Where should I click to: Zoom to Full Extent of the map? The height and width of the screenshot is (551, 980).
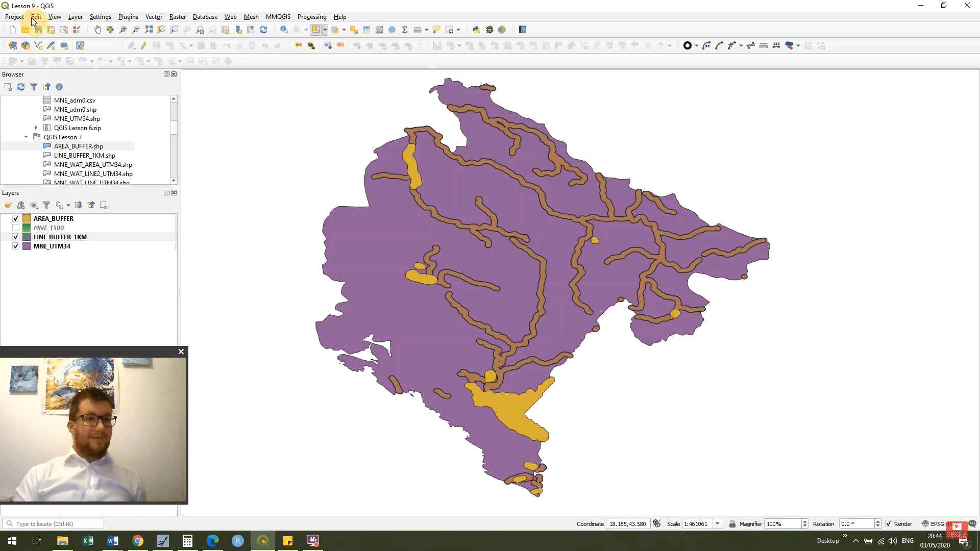coord(149,30)
